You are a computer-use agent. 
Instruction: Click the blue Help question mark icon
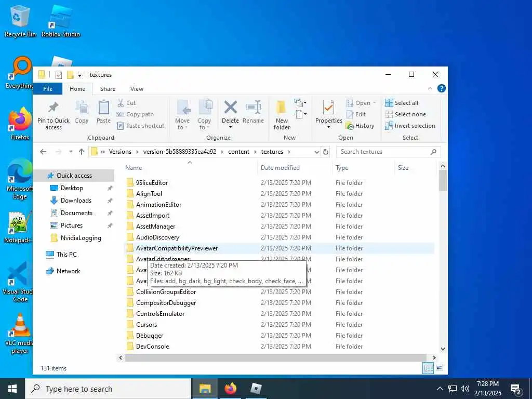coord(442,88)
